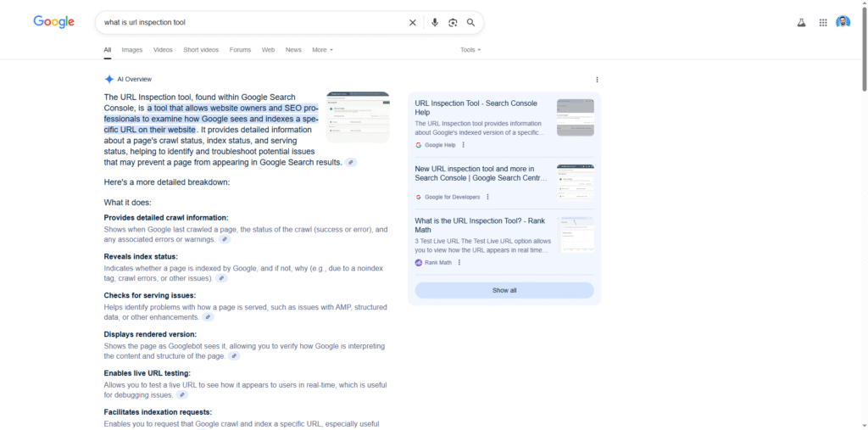Click link chip under detailed crawl information
Viewport: 868px width, 430px height.
(x=224, y=239)
